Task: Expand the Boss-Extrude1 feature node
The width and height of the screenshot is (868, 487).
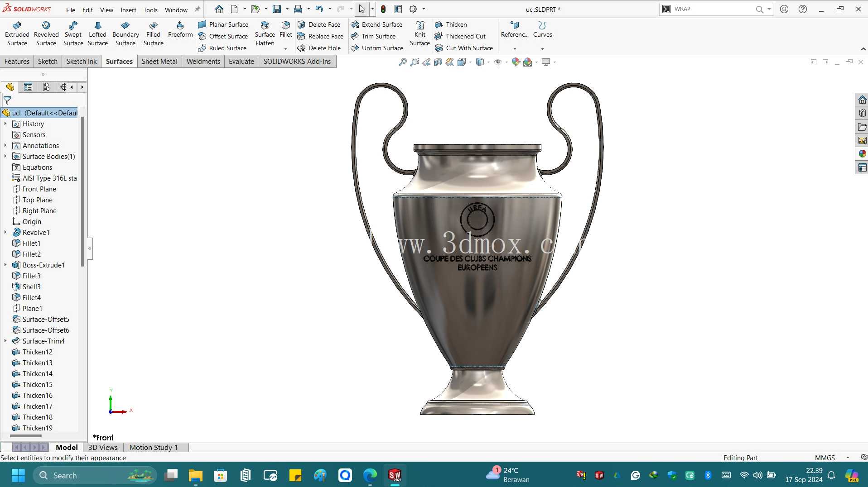Action: click(5, 265)
